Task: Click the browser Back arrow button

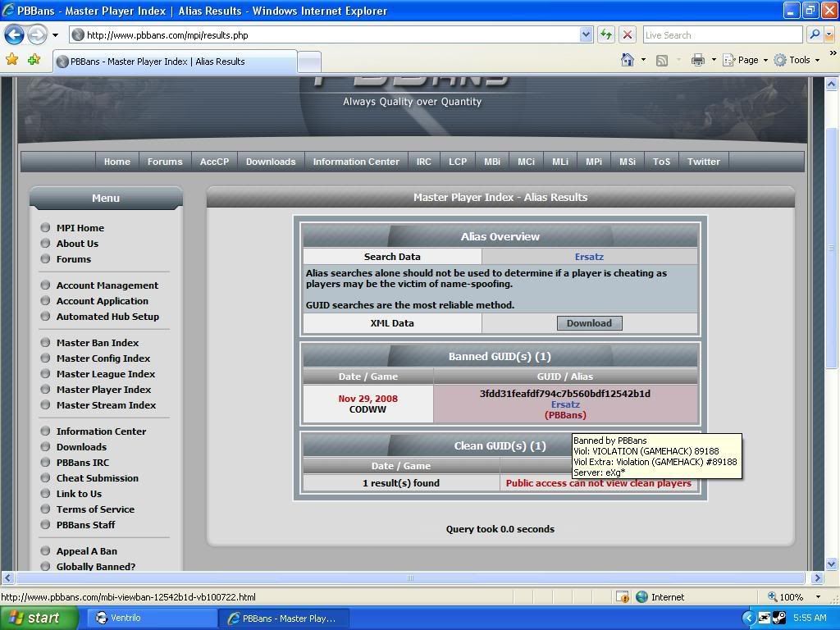Action: point(14,35)
